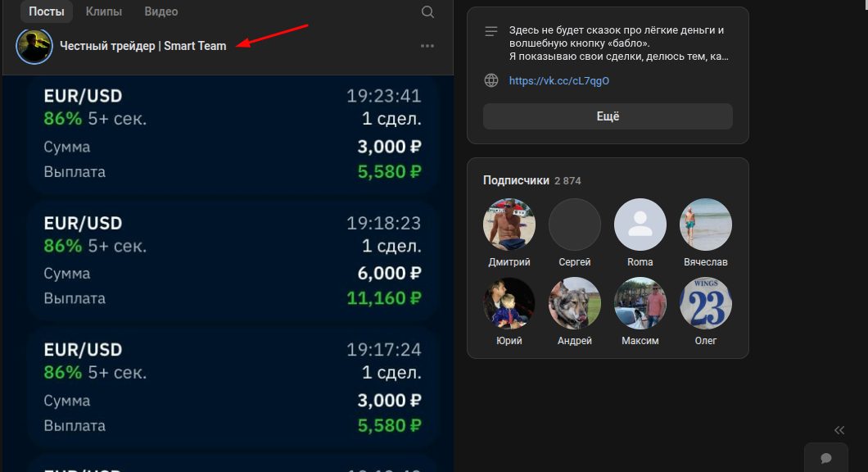Click the 6,000 ₽ sum value
This screenshot has height=472, width=868.
(389, 273)
